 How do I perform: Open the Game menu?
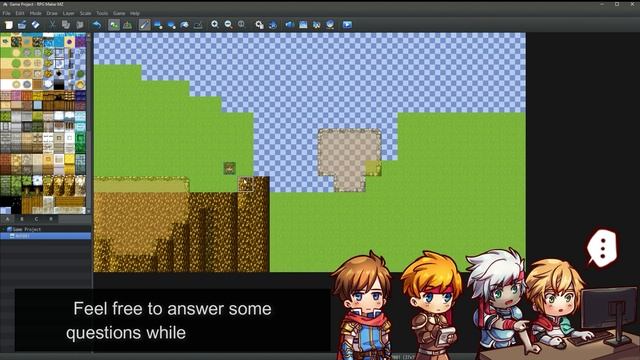click(x=119, y=13)
